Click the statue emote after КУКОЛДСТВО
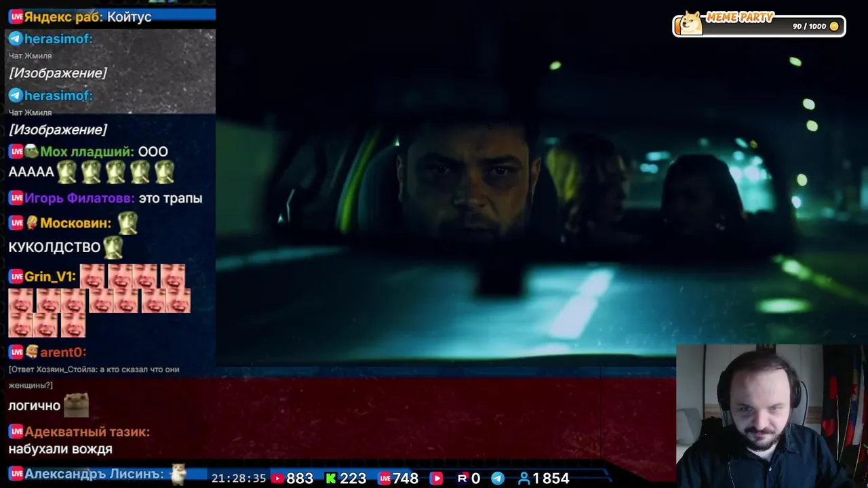 (113, 247)
